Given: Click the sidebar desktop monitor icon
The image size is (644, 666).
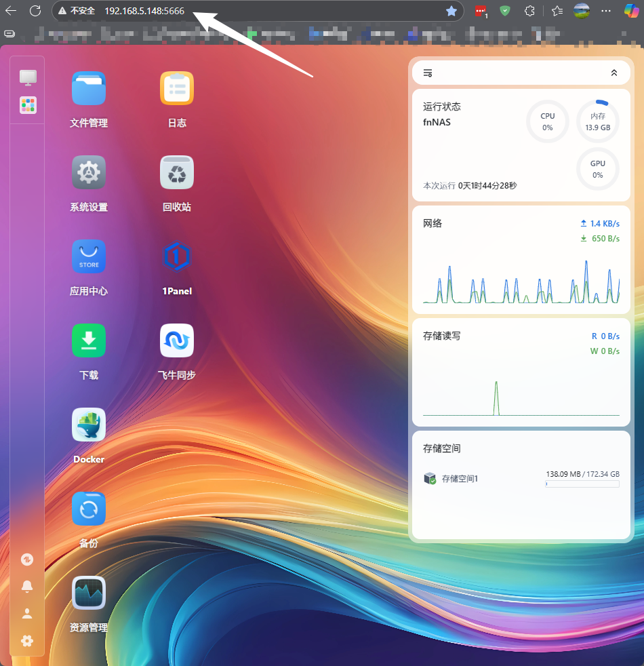Looking at the screenshot, I should (x=28, y=77).
